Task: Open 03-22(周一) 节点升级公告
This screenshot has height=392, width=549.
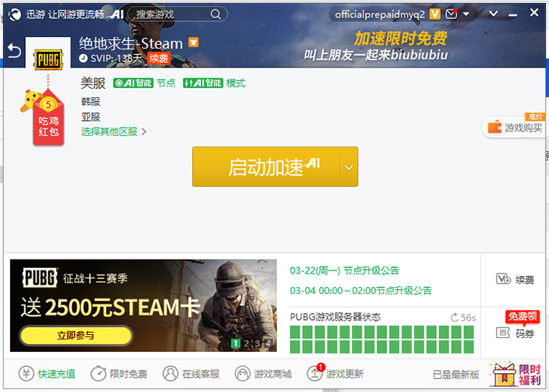Action: pos(344,270)
